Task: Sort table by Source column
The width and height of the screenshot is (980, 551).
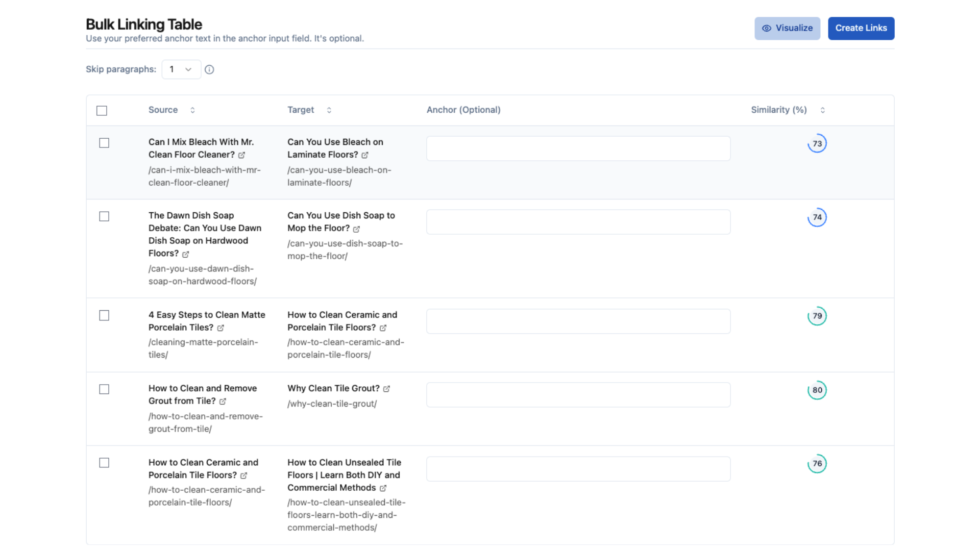Action: tap(192, 110)
